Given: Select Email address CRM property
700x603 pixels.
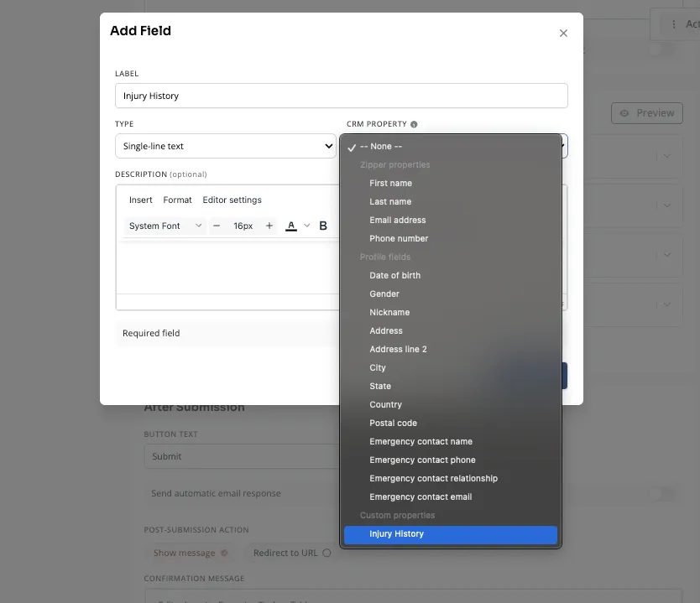Looking at the screenshot, I should pos(451,220).
